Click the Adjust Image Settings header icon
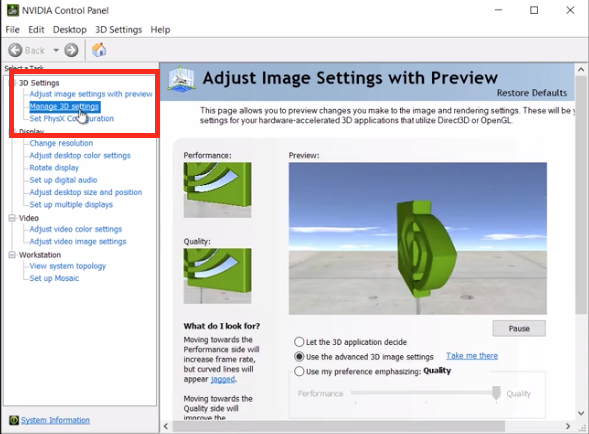The image size is (589, 434). pos(181,79)
